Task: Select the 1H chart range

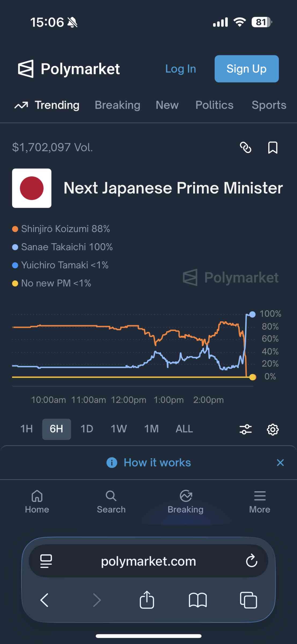Action: coord(27,429)
